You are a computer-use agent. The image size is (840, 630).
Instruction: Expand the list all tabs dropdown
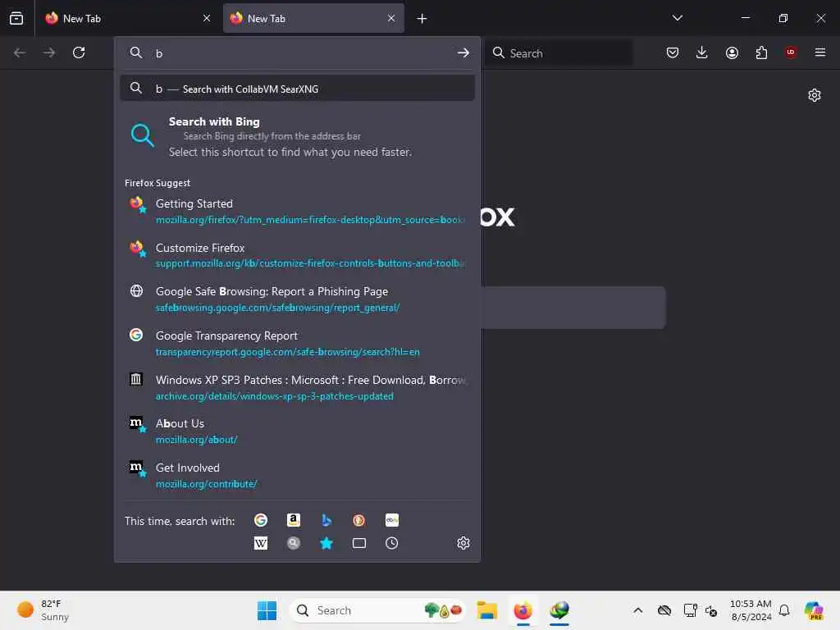click(x=678, y=18)
